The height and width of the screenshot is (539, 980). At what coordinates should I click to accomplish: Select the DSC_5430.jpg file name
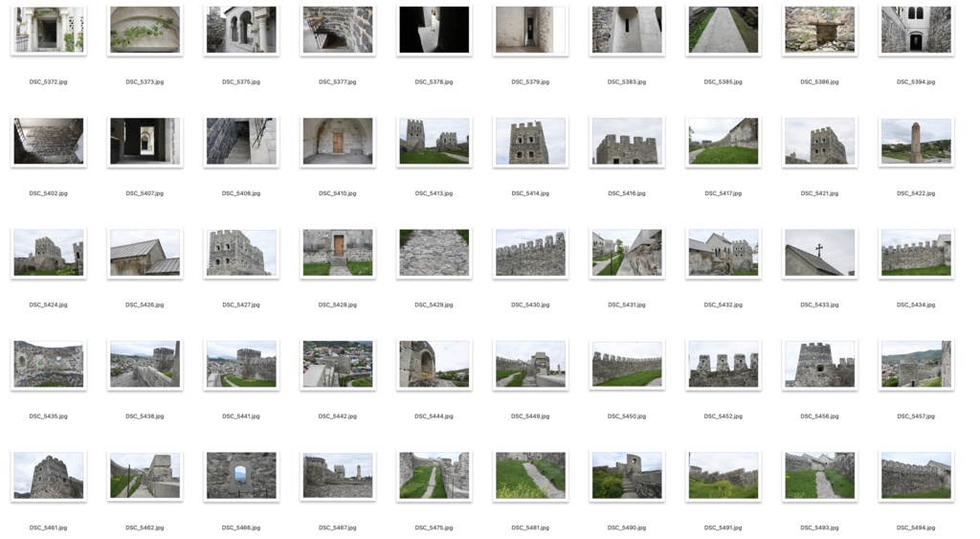530,304
